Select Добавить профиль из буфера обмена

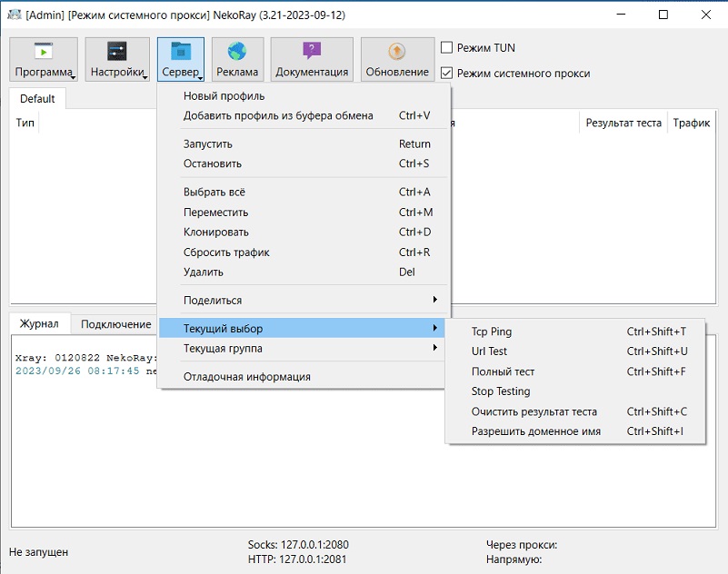point(304,115)
